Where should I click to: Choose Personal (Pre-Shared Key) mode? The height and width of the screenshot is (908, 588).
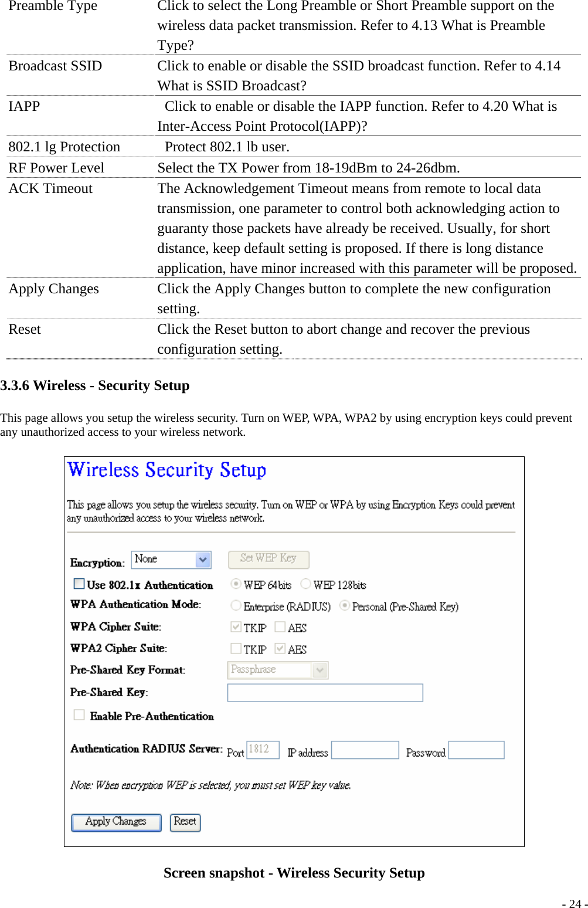click(x=345, y=605)
